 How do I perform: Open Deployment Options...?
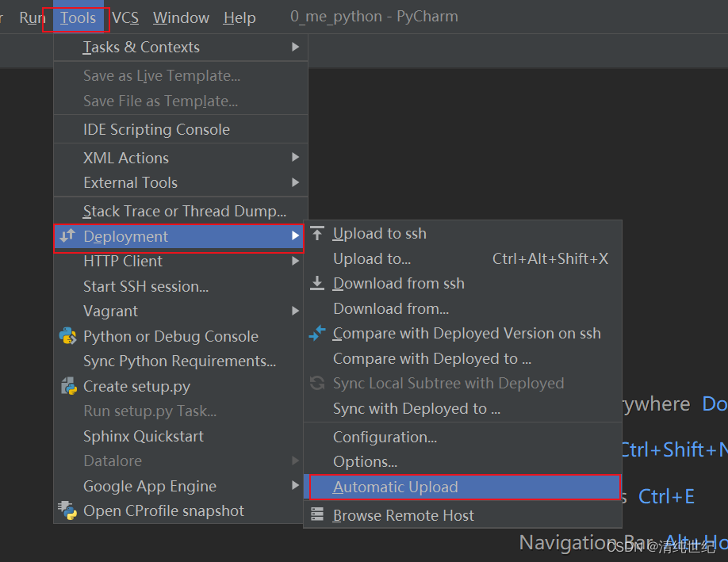[462, 462]
